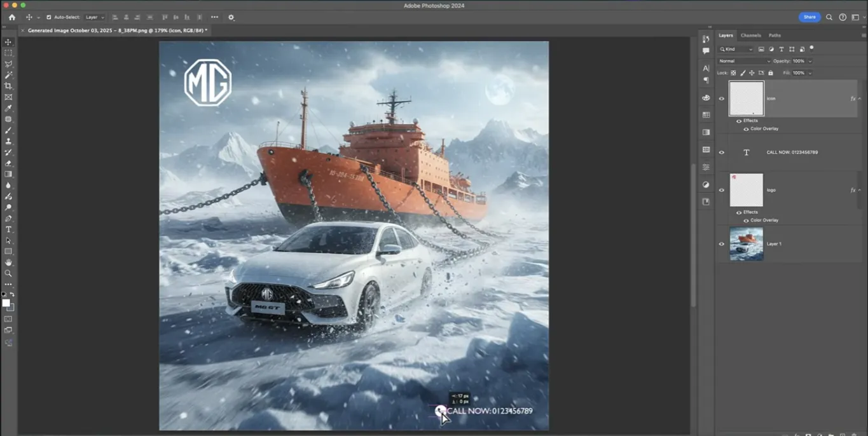Select the Eyedropper tool
868x436 pixels.
8,108
